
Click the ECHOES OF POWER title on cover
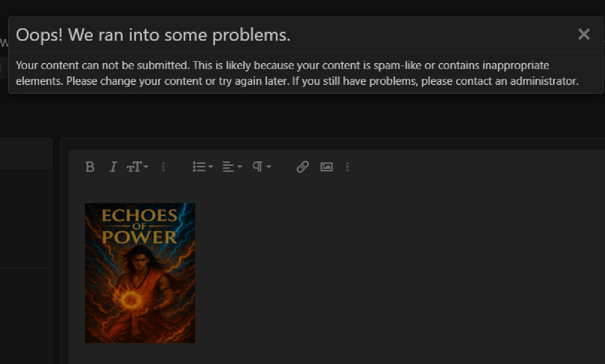point(140,226)
